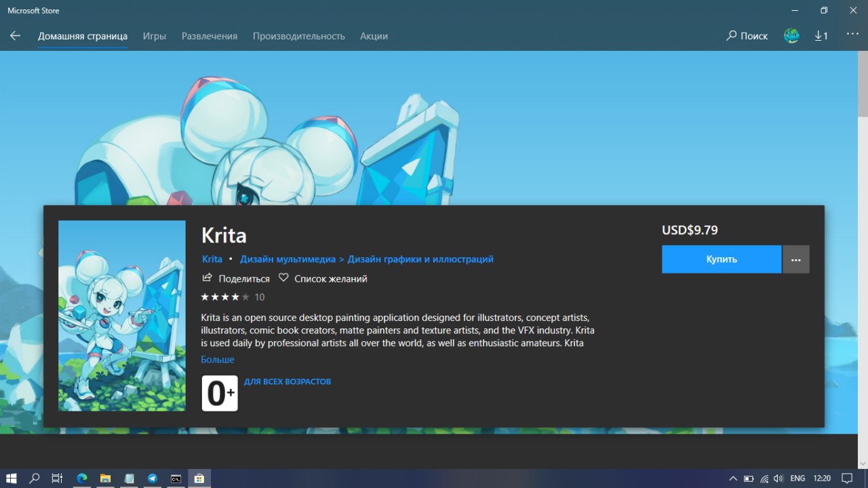This screenshot has width=868, height=488.
Task: Open the top-right more options menu
Action: point(852,35)
